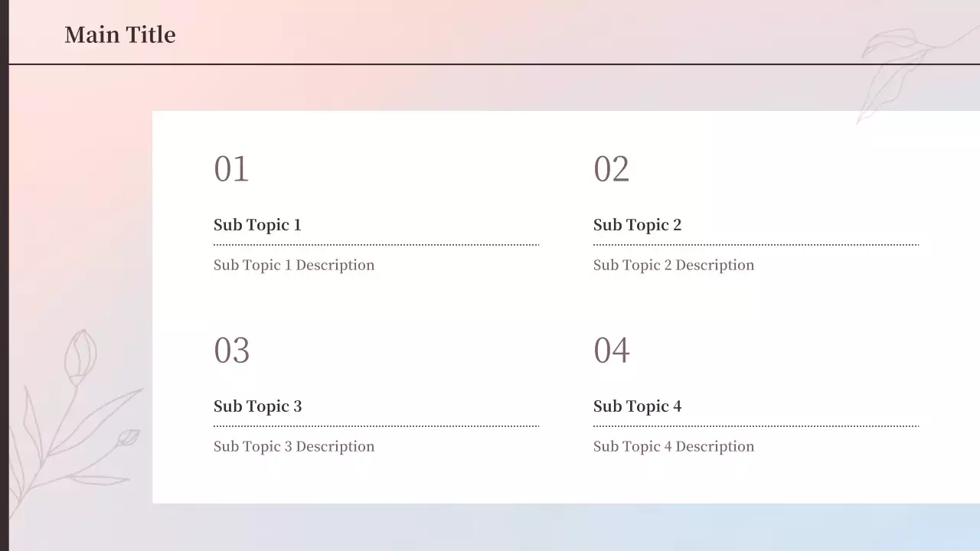This screenshot has width=980, height=551.
Task: Select the Sub Topic 1 Description text
Action: pos(294,266)
